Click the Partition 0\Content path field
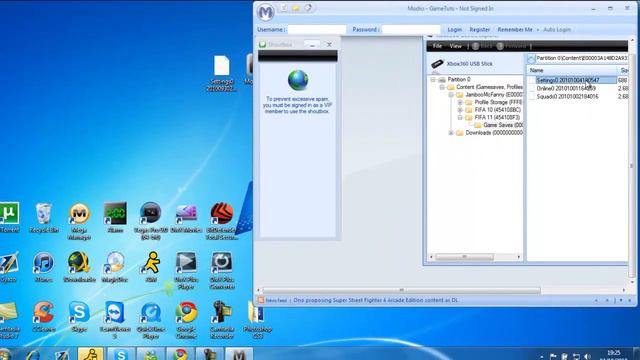This screenshot has height=360, width=640. pos(582,58)
